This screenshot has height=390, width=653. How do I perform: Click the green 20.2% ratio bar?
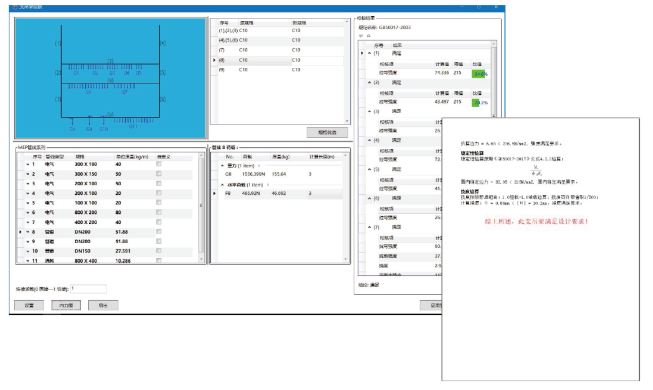(x=475, y=102)
